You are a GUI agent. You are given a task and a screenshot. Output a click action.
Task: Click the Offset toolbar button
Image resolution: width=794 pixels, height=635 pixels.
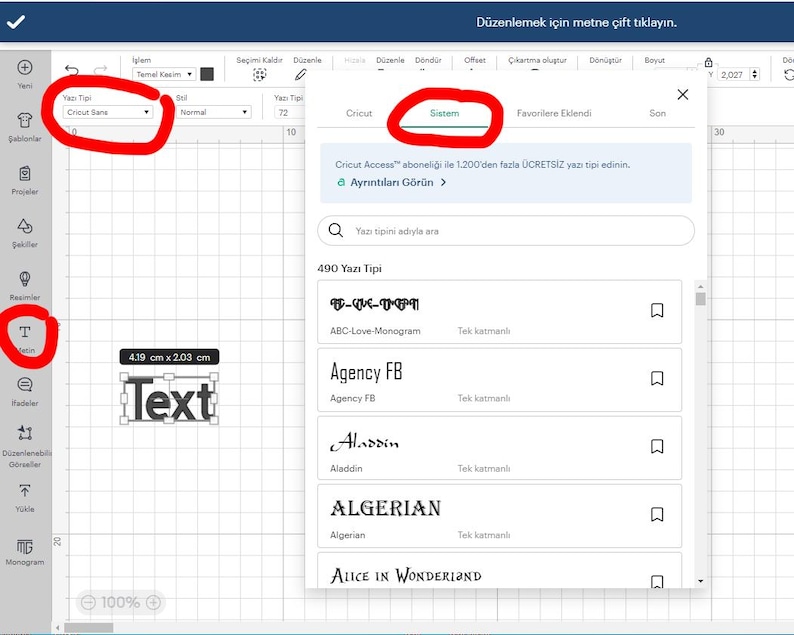pyautogui.click(x=474, y=60)
